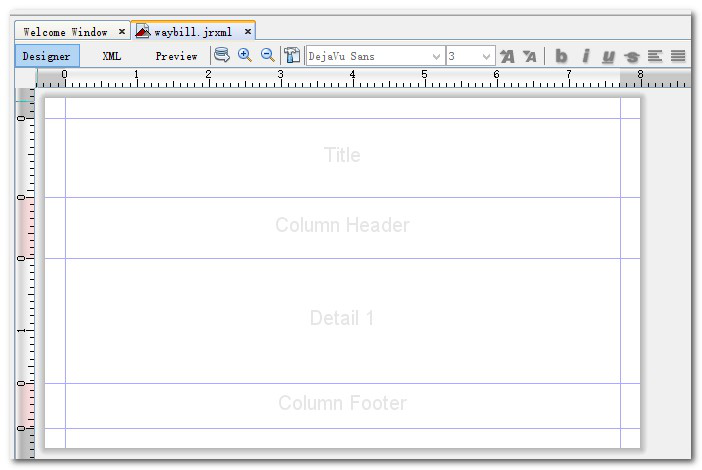
Task: Select the waybill.jrxml tab
Action: coord(192,32)
